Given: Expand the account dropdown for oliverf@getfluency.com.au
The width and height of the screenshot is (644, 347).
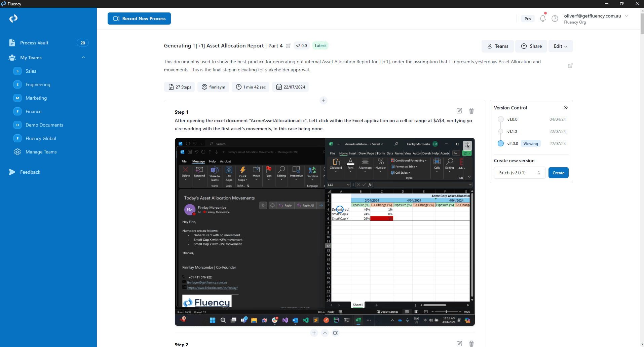Looking at the screenshot, I should 627,16.
